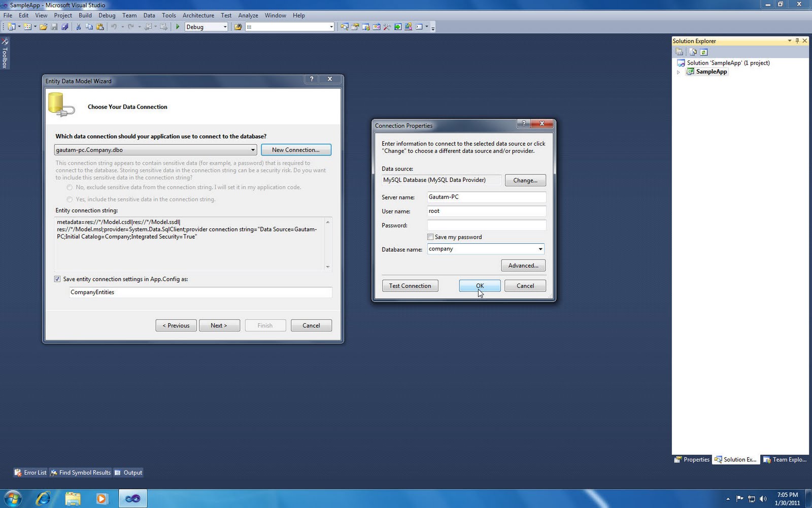
Task: Select the Show All Files icon
Action: pos(693,52)
